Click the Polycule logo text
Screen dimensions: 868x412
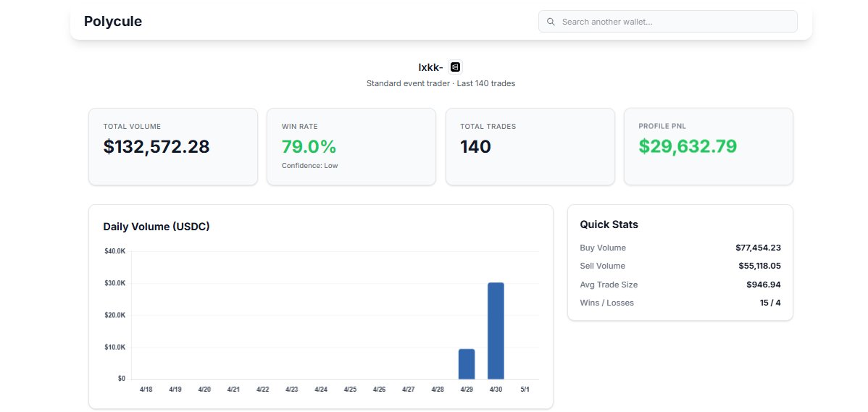pos(113,22)
